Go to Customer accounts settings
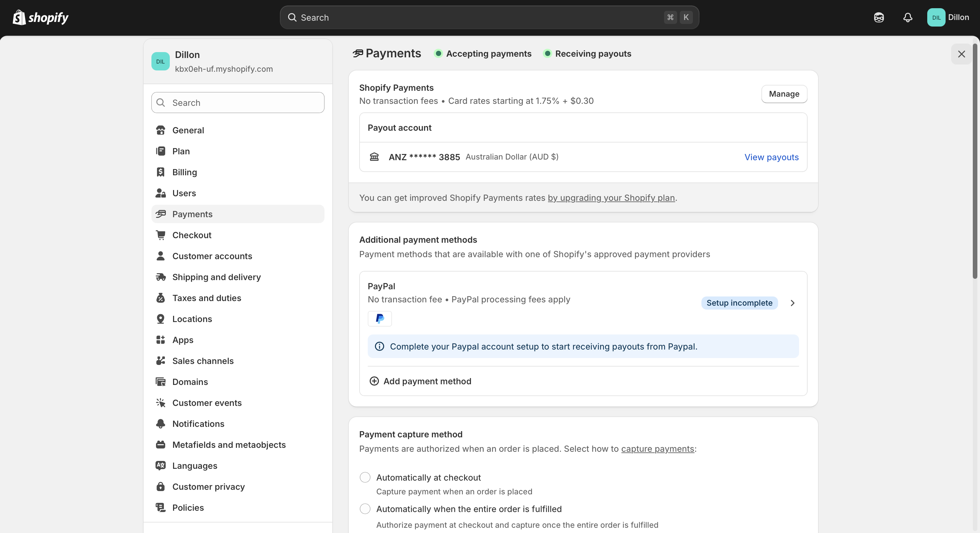 (212, 256)
